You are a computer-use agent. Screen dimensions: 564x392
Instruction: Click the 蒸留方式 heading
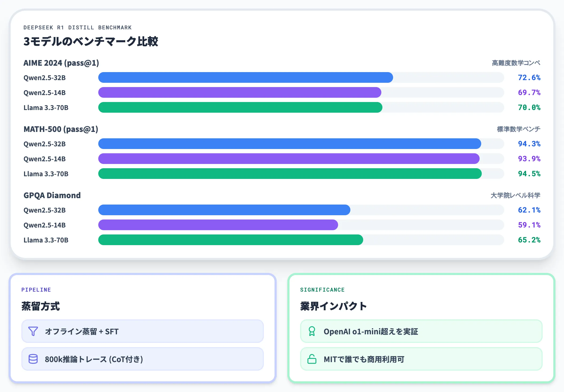pyautogui.click(x=41, y=306)
